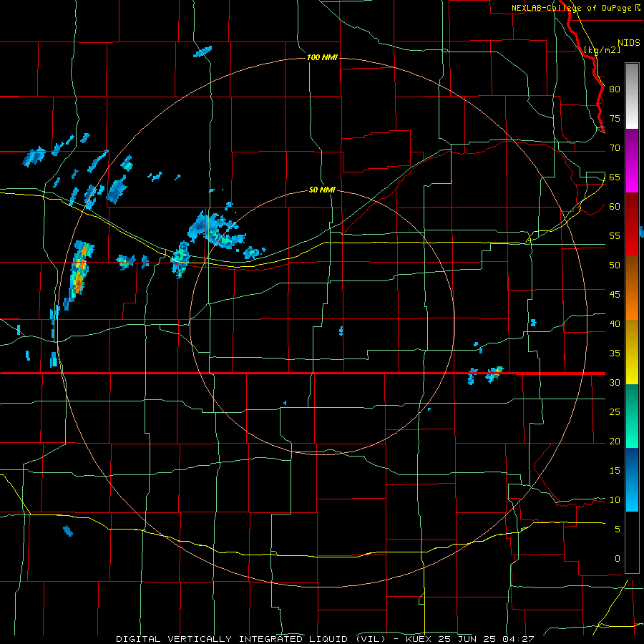Pick the white-gray segment of the color bar
The width and height of the screenshot is (644, 644).
pyautogui.click(x=632, y=96)
